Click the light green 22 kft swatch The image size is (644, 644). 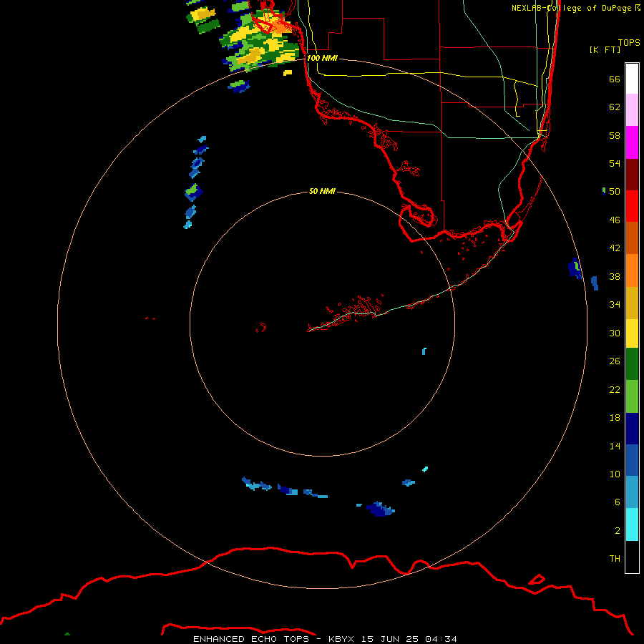(632, 396)
